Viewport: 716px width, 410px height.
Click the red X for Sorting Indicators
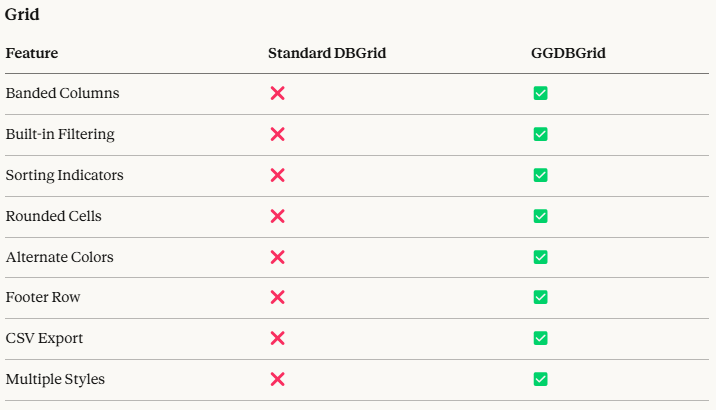278,175
